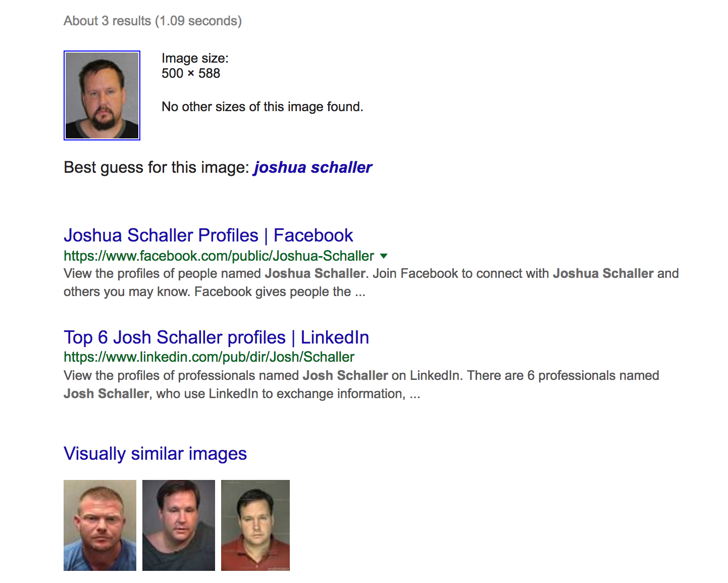The height and width of the screenshot is (583, 728).
Task: Open the 'joshua schaller' best guess link
Action: tap(313, 167)
